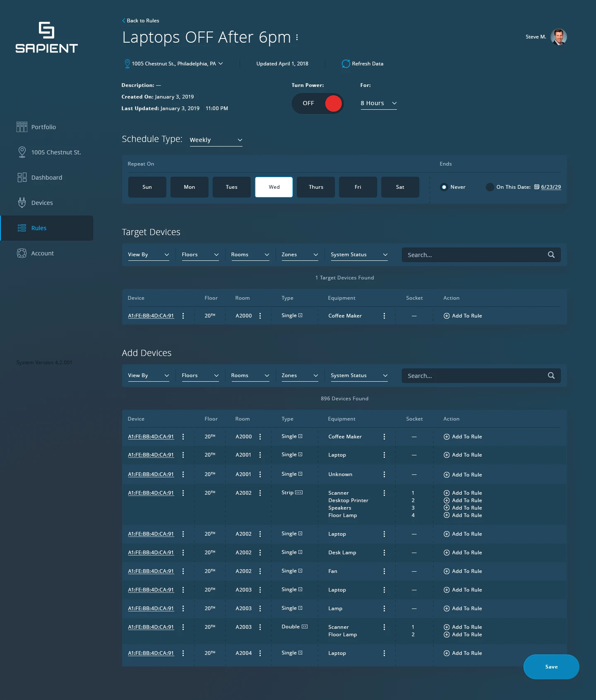Click the Double type icon in room A2003
Image resolution: width=596 pixels, height=700 pixels.
[305, 627]
